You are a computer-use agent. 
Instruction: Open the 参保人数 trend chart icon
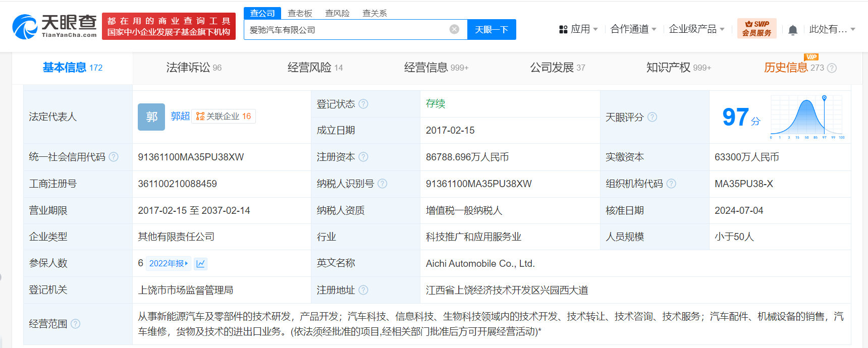[201, 263]
